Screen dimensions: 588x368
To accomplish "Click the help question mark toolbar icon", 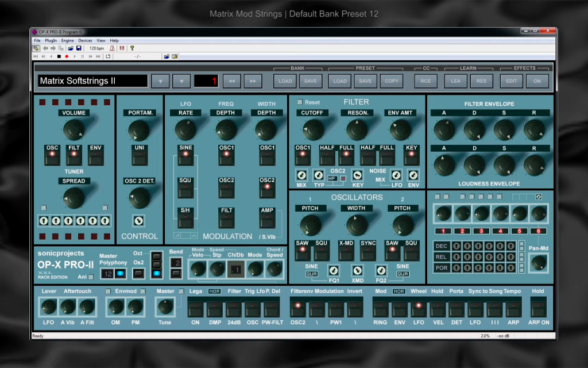I will 132,48.
